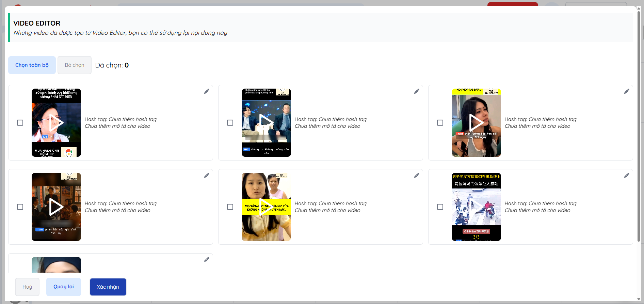Edit the 'PHẢI TẮT ĐIỆN' video card with pencil icon
The image size is (644, 304).
(207, 91)
